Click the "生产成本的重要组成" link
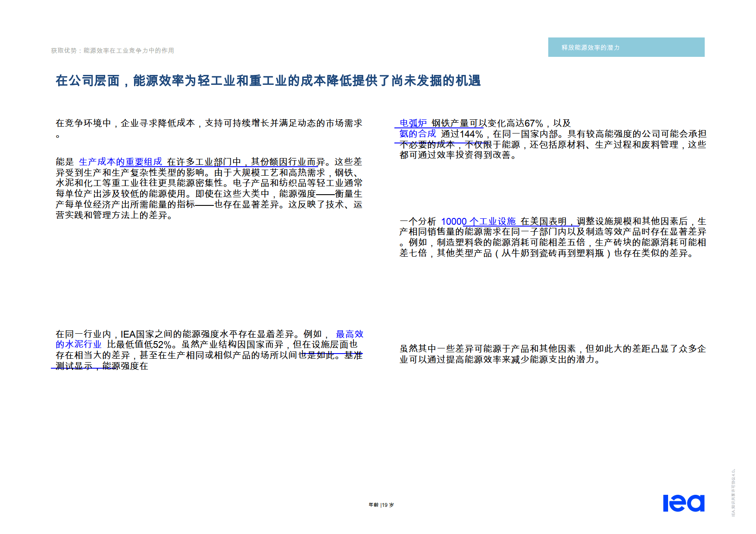Image resolution: width=756 pixels, height=534 pixels. tap(121, 162)
